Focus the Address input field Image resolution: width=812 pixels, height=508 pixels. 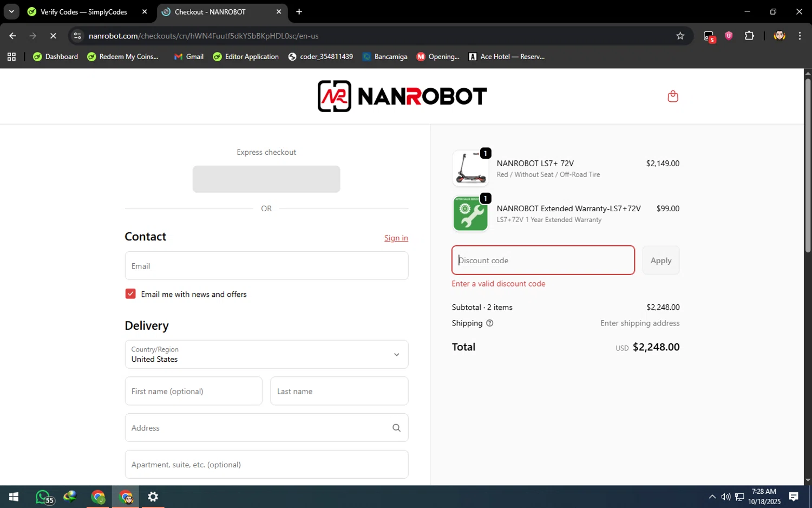point(266,428)
